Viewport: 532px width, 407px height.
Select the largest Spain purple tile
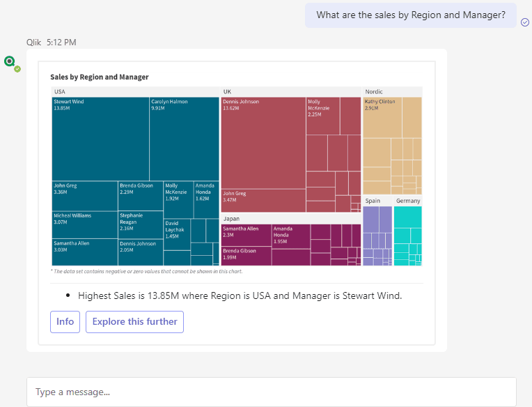point(371,220)
